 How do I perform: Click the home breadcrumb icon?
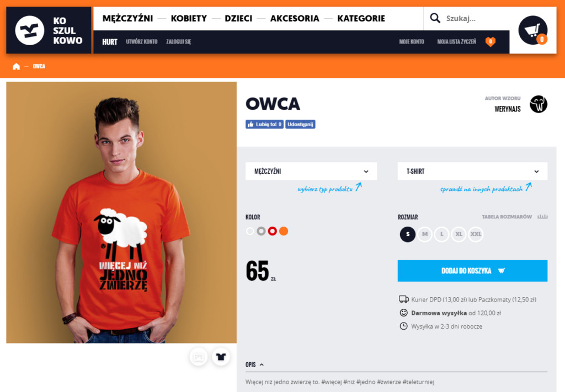coord(16,66)
